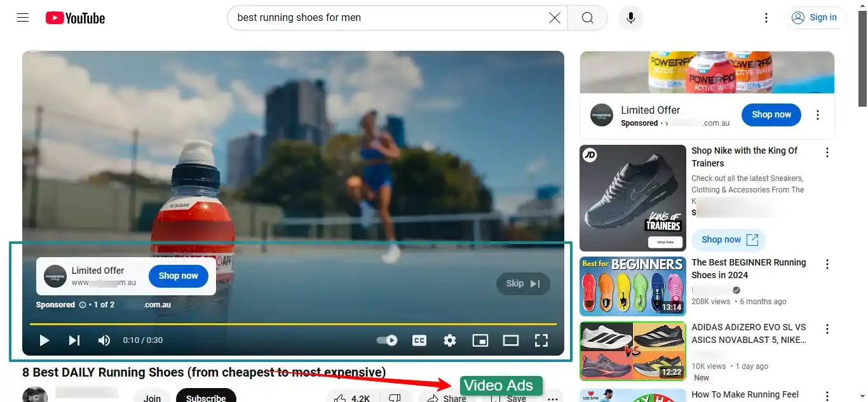This screenshot has height=402, width=868.
Task: Toggle theater mode view
Action: tap(511, 340)
